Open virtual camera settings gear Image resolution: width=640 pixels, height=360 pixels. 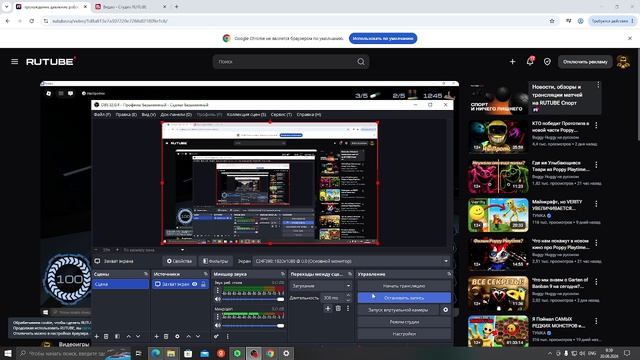point(445,310)
